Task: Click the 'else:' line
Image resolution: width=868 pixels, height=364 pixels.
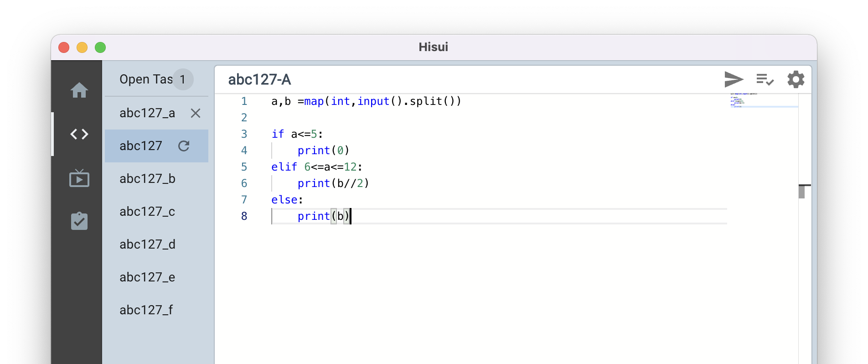Action: 287,200
